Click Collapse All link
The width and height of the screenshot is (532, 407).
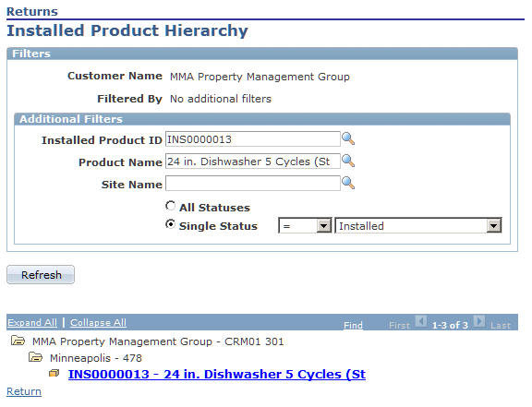99,322
